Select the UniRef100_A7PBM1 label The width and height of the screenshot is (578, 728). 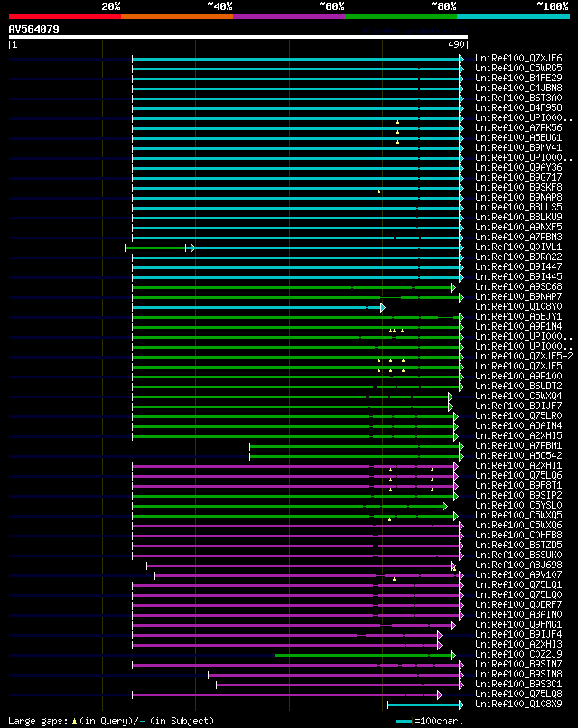click(x=518, y=445)
